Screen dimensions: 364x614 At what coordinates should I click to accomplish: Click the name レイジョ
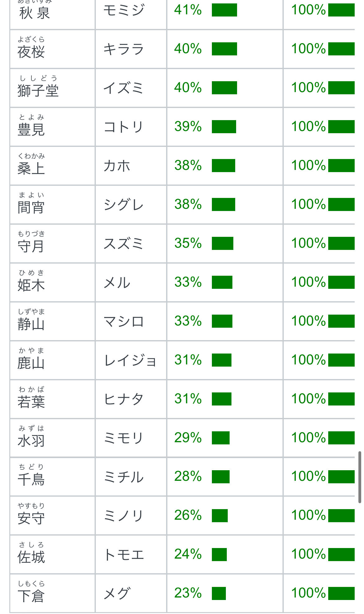coord(130,360)
